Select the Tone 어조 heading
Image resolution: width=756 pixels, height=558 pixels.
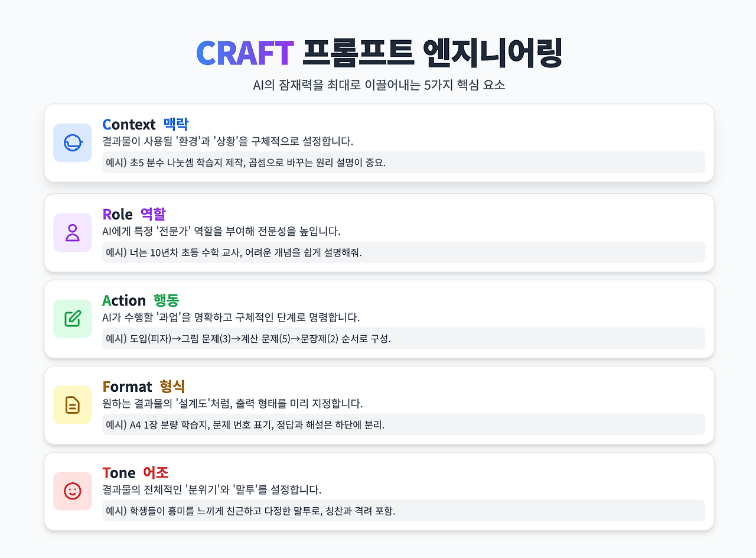pyautogui.click(x=135, y=473)
